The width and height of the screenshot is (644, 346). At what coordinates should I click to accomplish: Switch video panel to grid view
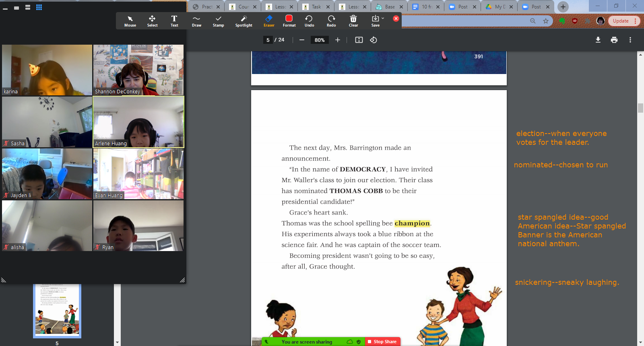pyautogui.click(x=39, y=7)
